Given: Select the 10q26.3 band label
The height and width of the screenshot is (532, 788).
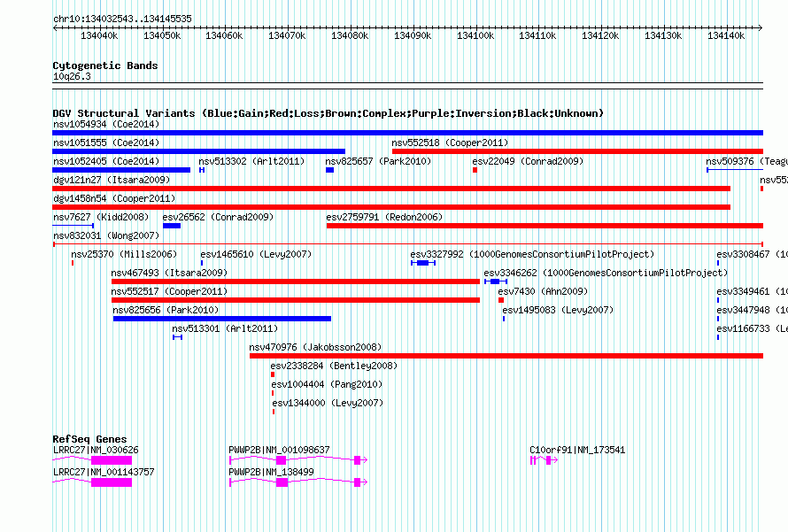Looking at the screenshot, I should (x=72, y=76).
